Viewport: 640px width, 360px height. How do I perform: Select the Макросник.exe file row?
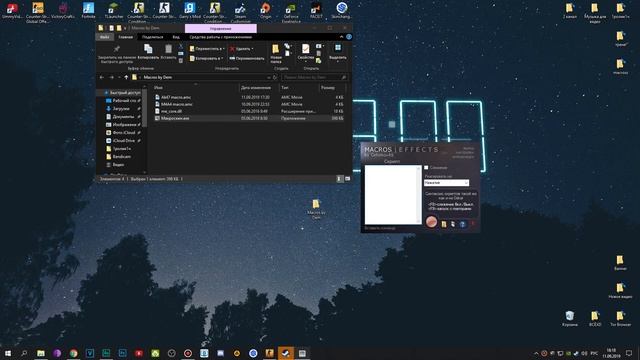click(x=249, y=118)
